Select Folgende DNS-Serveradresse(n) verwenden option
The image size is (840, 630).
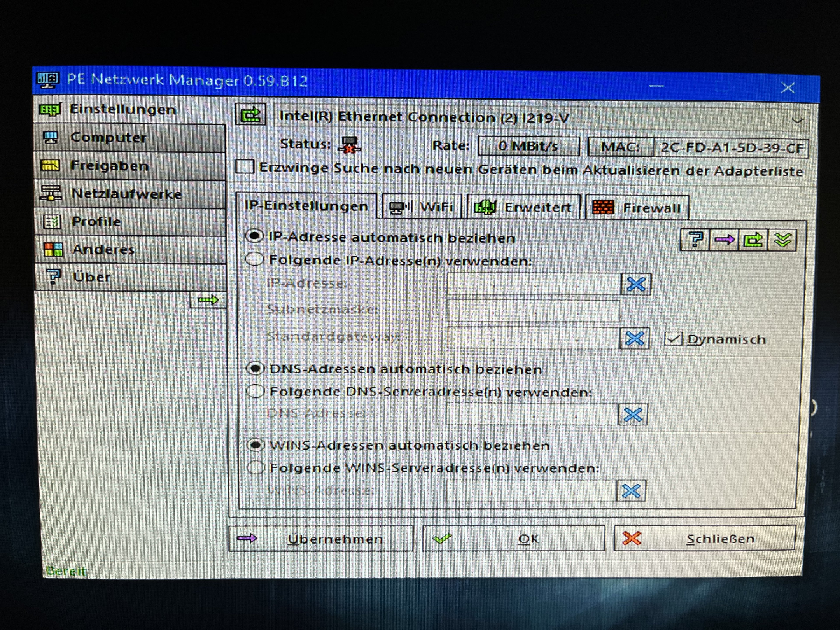click(x=255, y=391)
